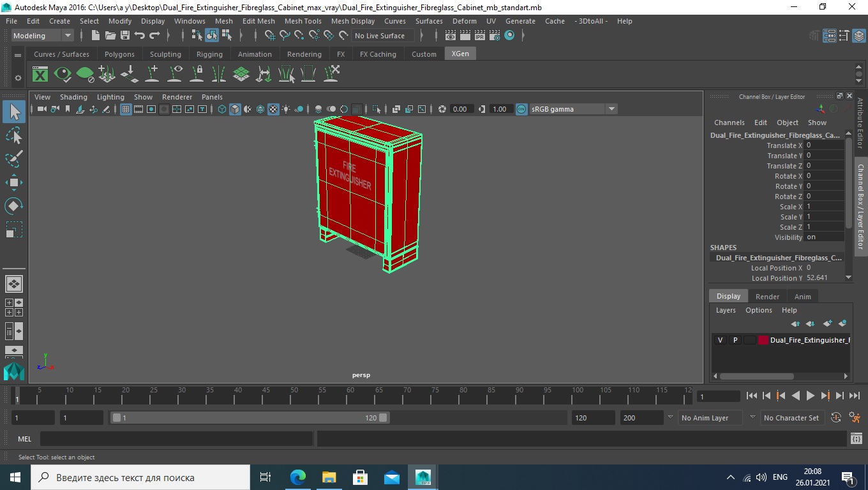This screenshot has width=868, height=490.
Task: Open the Options menu in Layer Editor
Action: (x=759, y=310)
